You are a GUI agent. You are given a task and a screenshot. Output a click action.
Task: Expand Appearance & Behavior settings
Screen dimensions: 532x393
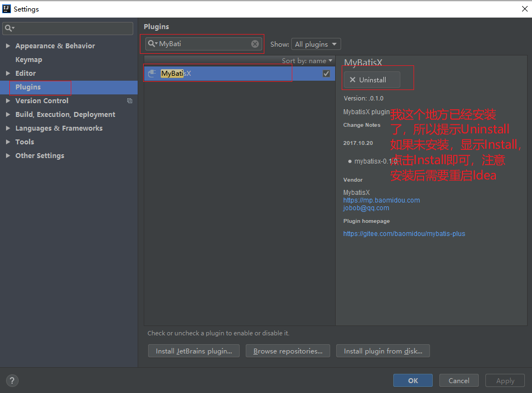[x=8, y=46]
